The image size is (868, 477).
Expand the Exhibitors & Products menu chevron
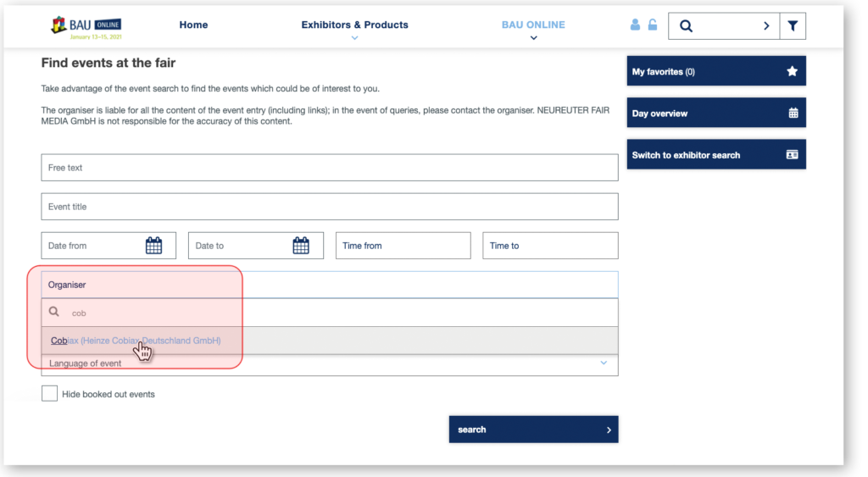point(354,38)
